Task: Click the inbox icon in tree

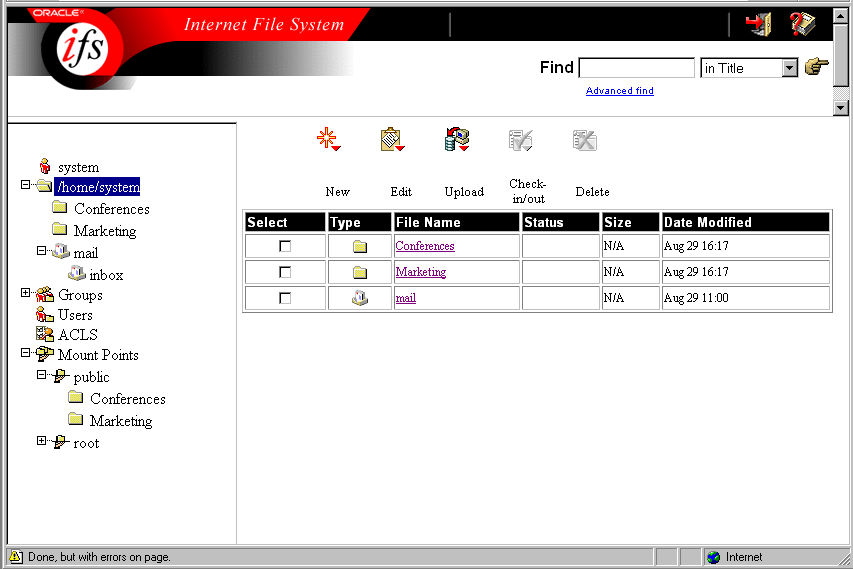Action: pyautogui.click(x=77, y=274)
